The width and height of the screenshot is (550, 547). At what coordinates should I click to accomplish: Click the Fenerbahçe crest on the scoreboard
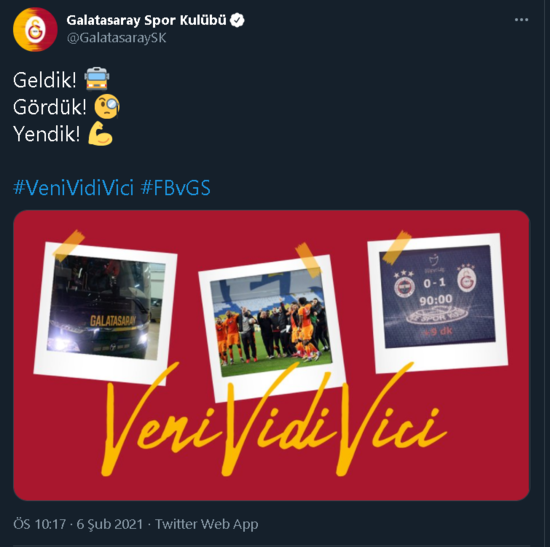pos(404,287)
